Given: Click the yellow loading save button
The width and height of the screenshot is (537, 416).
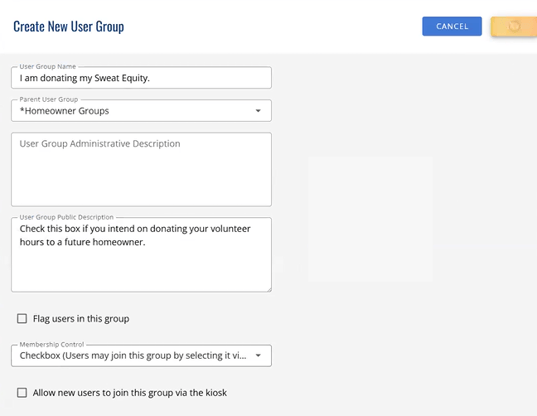Looking at the screenshot, I should click(x=514, y=26).
